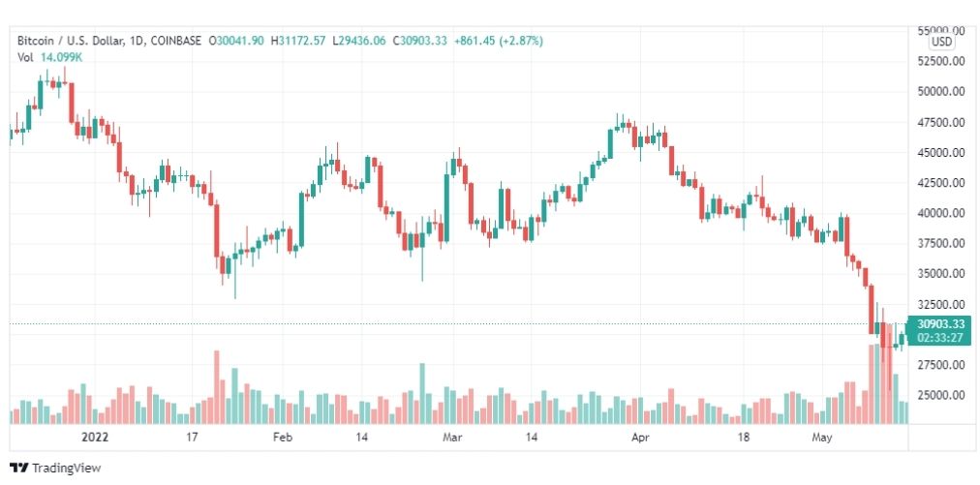Click the 18 date label on axis
The image size is (980, 485).
[x=743, y=437]
